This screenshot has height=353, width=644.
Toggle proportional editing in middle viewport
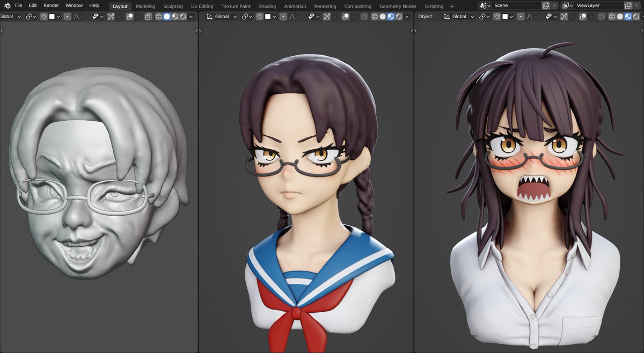click(x=283, y=17)
